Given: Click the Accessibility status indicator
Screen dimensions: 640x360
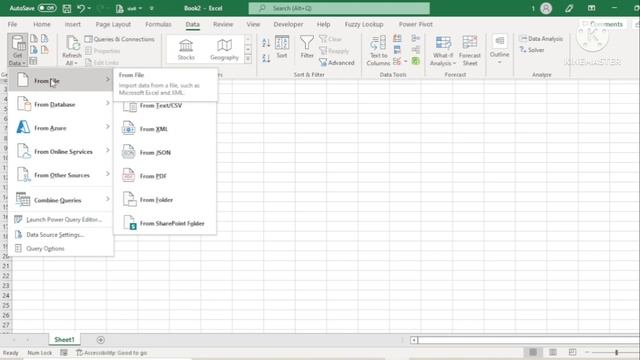Looking at the screenshot, I should [x=111, y=353].
